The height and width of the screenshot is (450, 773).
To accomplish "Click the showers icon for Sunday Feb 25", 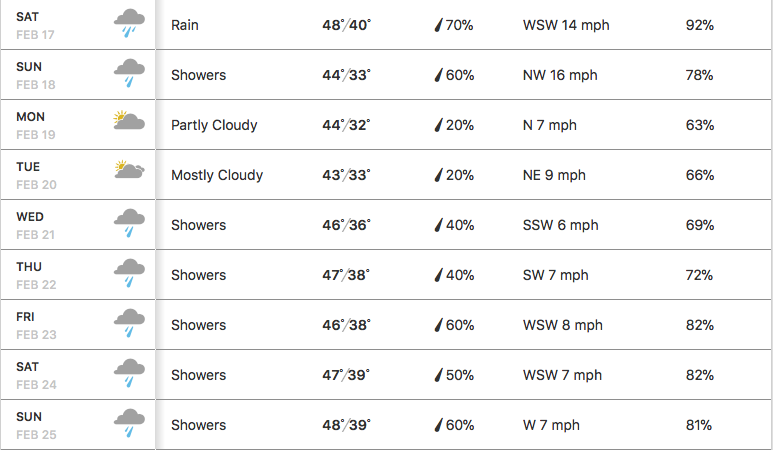I will point(129,423).
